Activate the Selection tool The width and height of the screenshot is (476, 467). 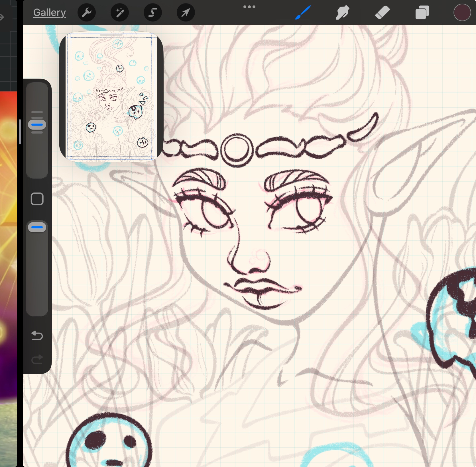pyautogui.click(x=153, y=13)
